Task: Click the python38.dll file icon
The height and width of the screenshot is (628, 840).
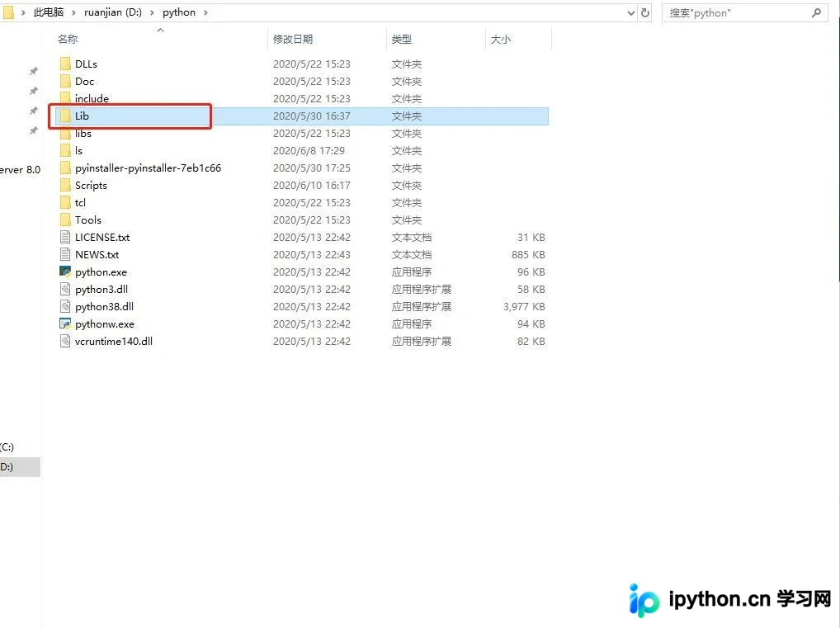Action: click(x=65, y=306)
